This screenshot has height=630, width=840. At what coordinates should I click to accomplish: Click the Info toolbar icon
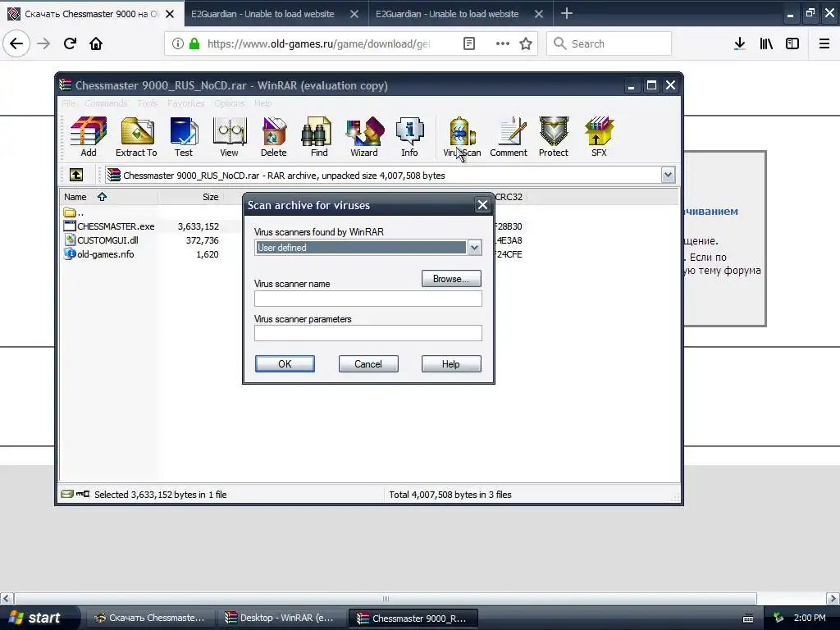(410, 137)
